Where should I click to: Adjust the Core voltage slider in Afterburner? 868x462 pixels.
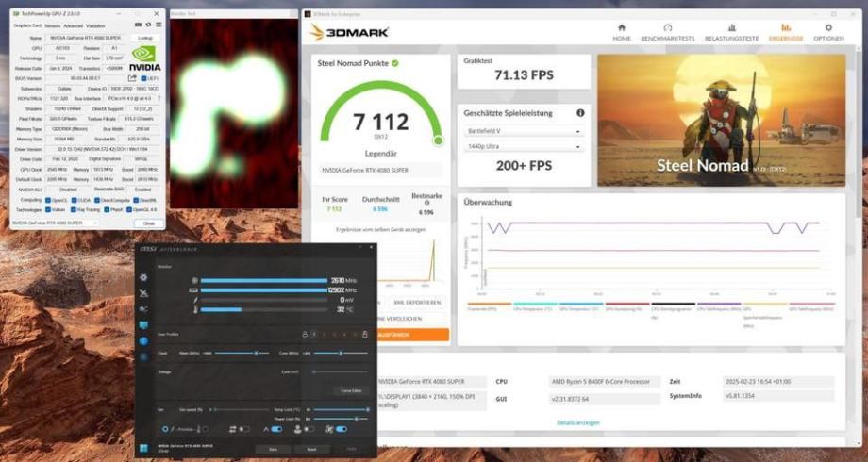(341, 372)
